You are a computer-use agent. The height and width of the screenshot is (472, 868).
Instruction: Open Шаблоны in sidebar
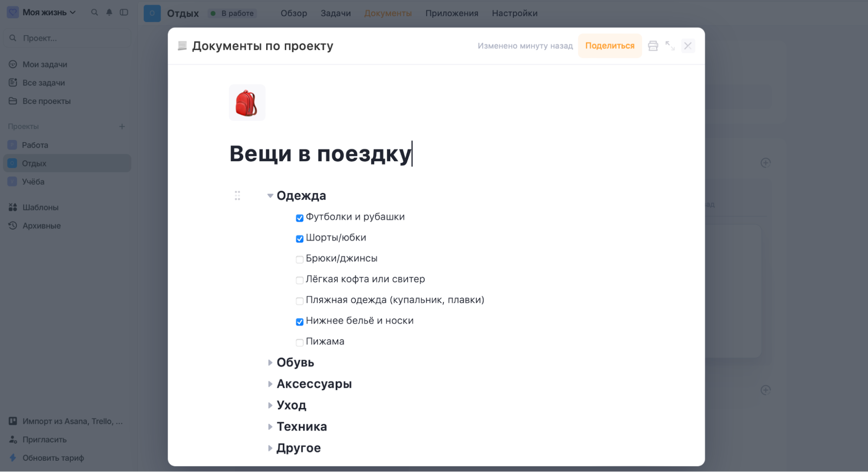[x=40, y=207]
